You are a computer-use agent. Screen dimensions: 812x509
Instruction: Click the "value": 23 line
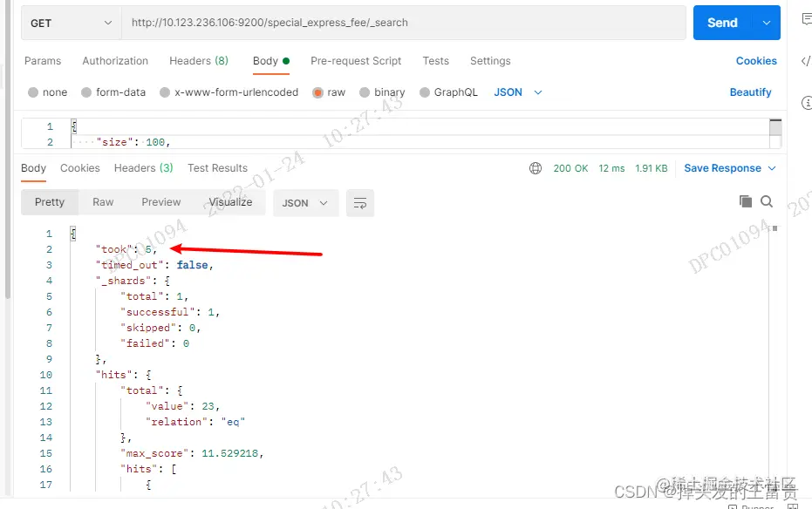point(182,406)
